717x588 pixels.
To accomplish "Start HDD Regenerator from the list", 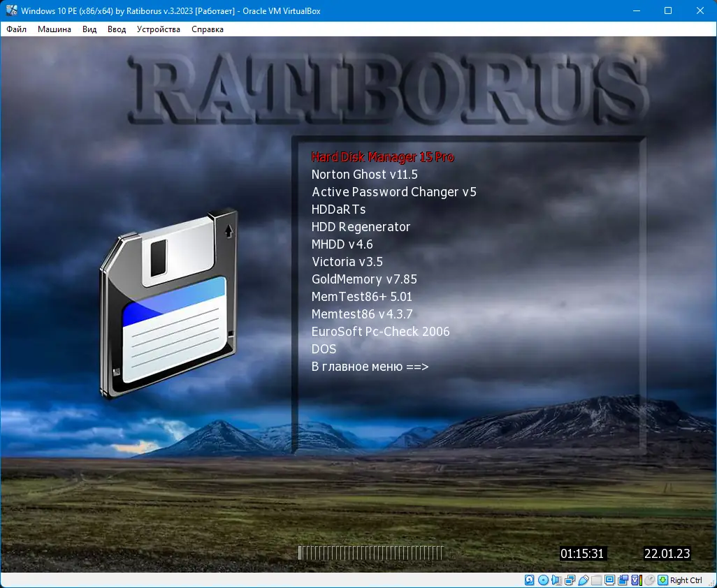I will tap(361, 227).
